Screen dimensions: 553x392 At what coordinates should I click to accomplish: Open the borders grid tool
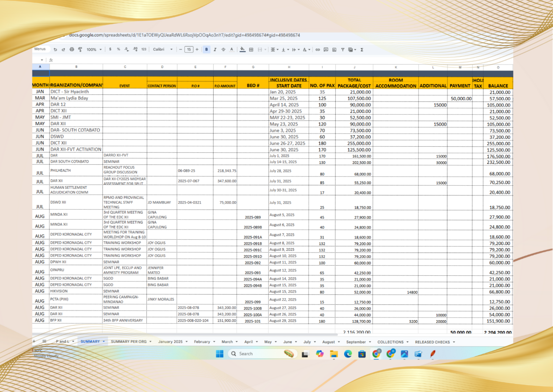(251, 50)
